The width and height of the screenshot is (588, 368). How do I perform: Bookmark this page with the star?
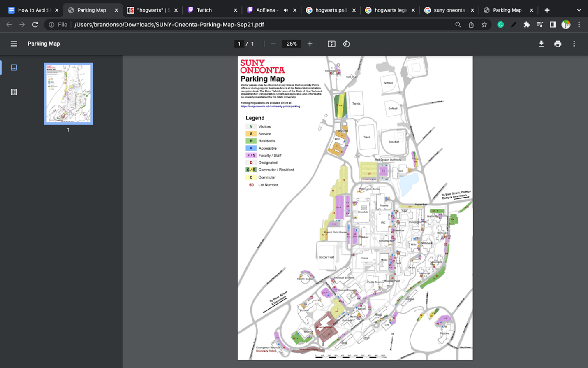[485, 24]
